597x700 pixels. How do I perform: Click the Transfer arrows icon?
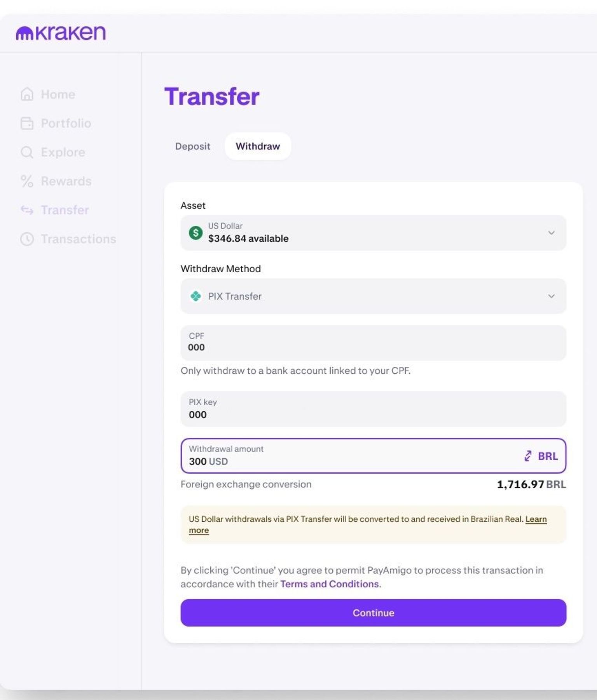point(26,210)
